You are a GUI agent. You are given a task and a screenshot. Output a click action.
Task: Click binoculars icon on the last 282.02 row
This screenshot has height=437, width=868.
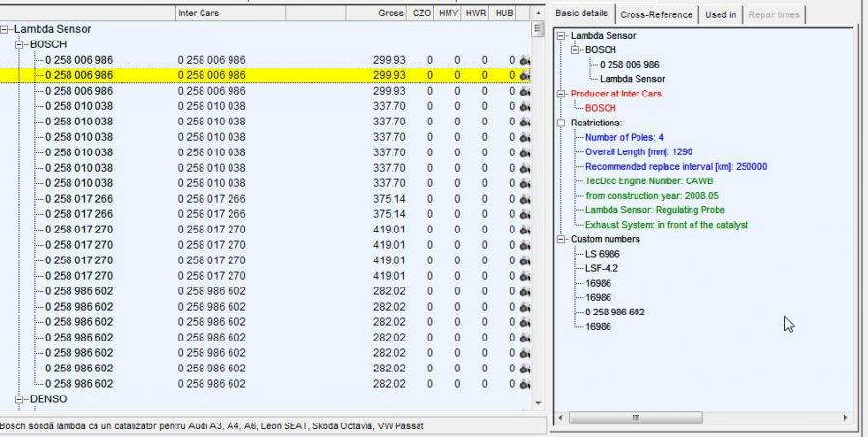click(x=525, y=384)
